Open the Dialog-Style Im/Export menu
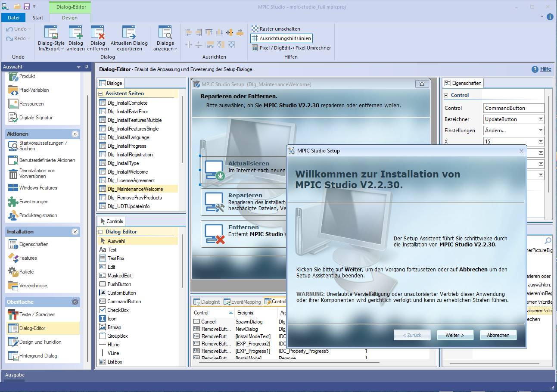Image resolution: width=557 pixels, height=392 pixels. point(51,39)
